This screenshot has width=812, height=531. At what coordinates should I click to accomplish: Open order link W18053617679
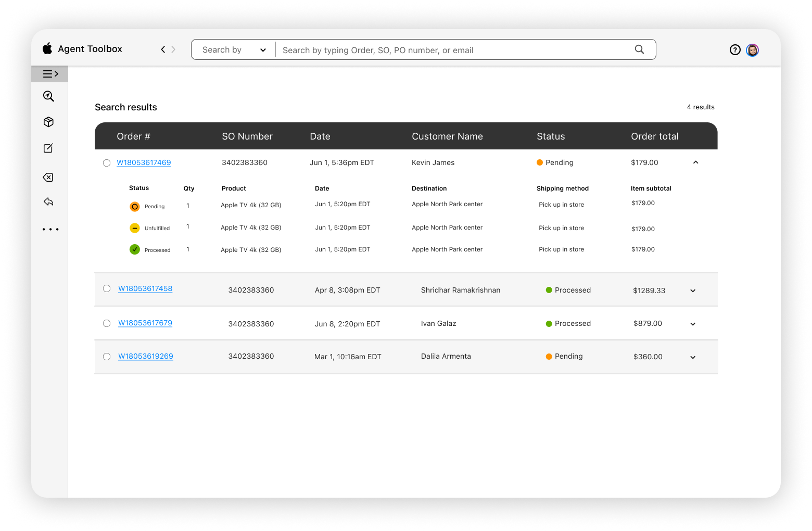click(145, 323)
